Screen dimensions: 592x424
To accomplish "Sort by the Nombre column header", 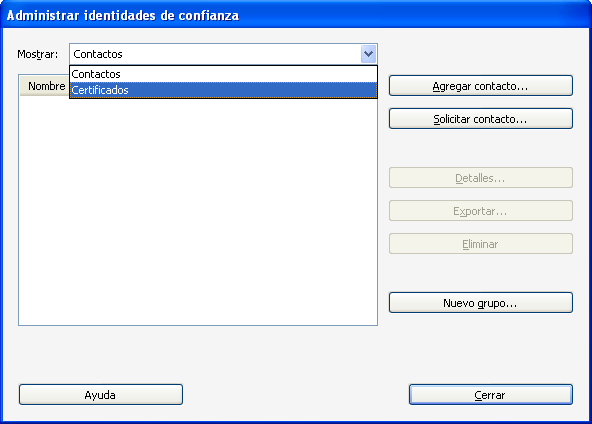I will pyautogui.click(x=45, y=86).
